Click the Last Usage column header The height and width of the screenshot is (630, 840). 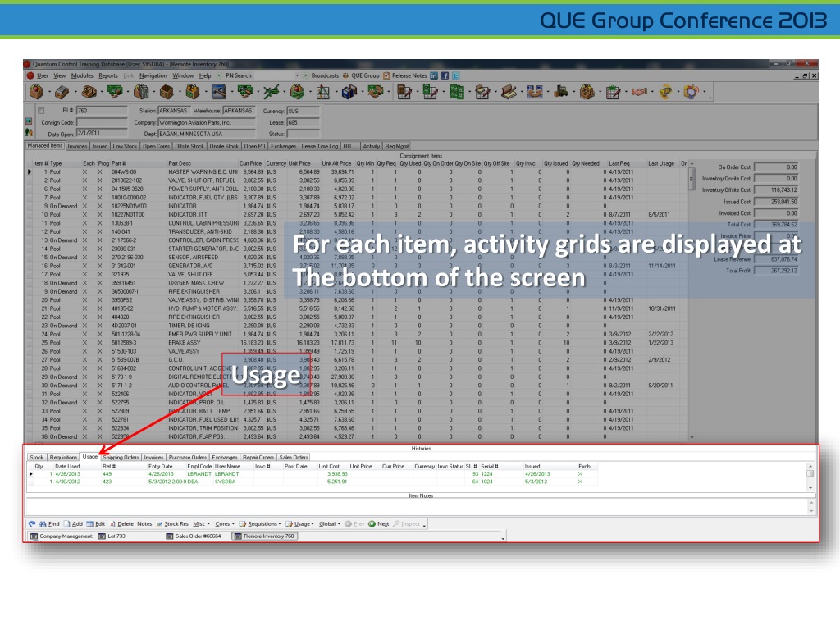coord(661,163)
